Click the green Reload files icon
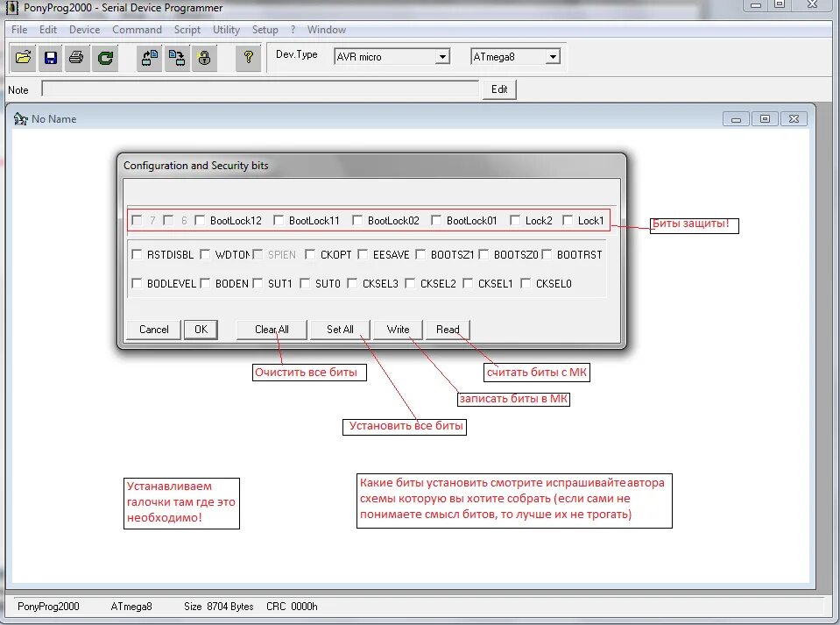840x625 pixels. [105, 57]
